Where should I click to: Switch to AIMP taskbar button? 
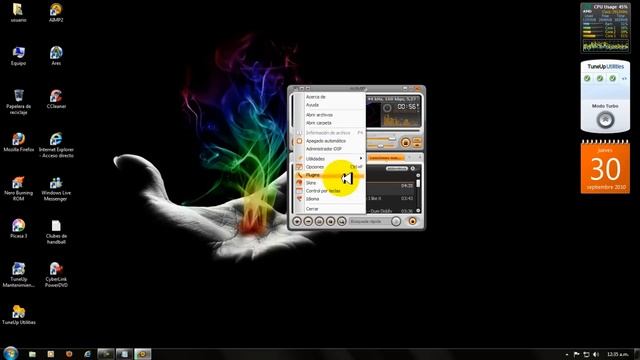point(142,354)
